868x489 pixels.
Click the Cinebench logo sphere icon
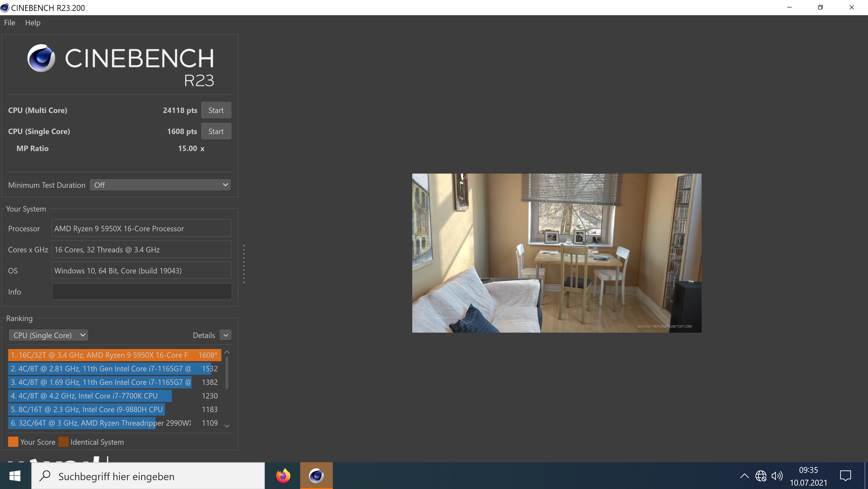pyautogui.click(x=41, y=58)
